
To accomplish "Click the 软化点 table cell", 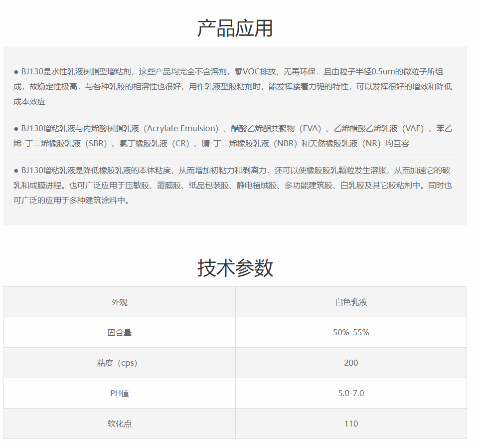I will click(x=120, y=424).
